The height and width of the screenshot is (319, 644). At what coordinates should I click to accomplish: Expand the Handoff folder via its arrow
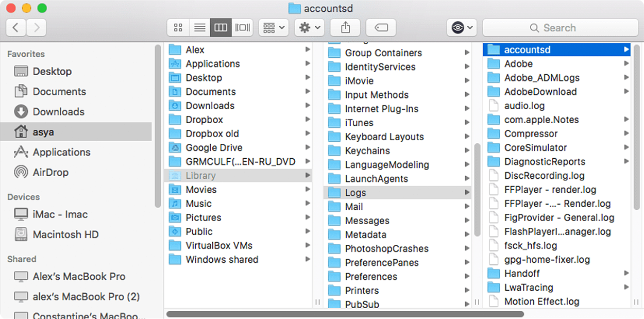(x=626, y=273)
